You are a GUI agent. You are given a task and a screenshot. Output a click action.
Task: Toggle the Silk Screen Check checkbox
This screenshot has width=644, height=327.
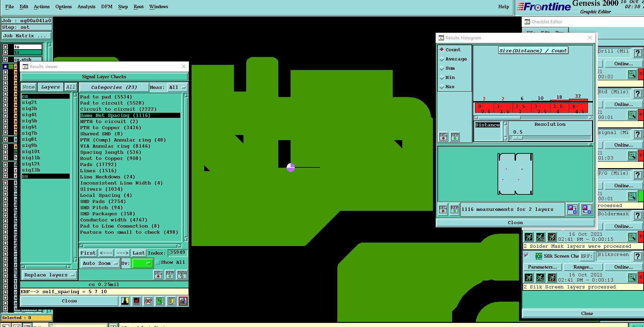(527, 255)
